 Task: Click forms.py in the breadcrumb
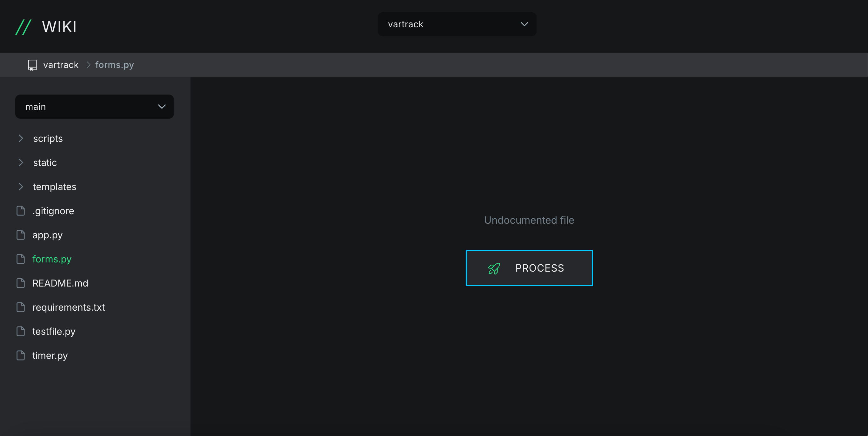[x=115, y=65]
